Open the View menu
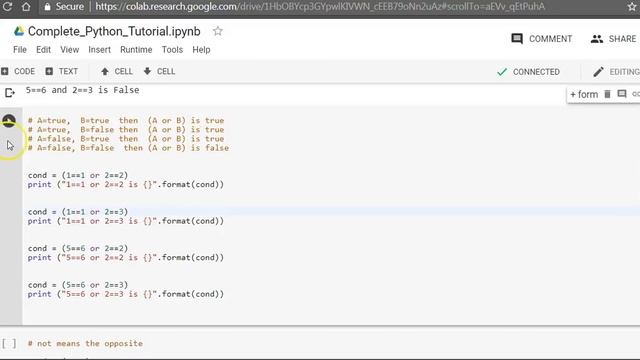 pos(69,50)
